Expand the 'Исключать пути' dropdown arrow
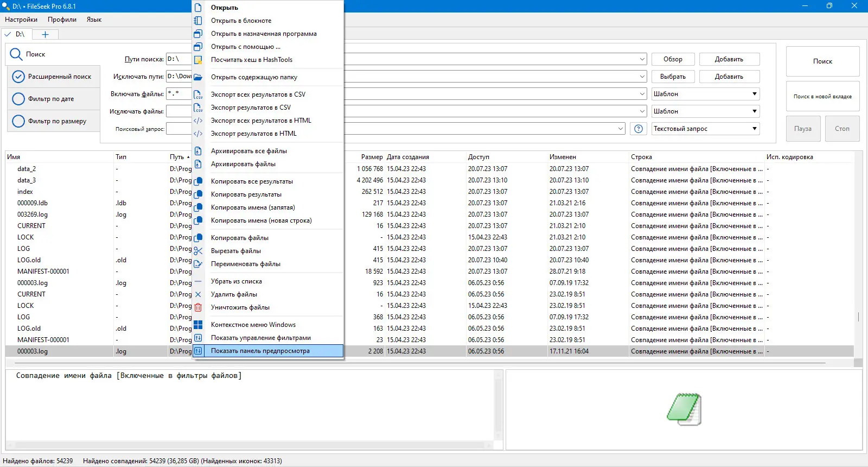The image size is (868, 467). point(642,77)
